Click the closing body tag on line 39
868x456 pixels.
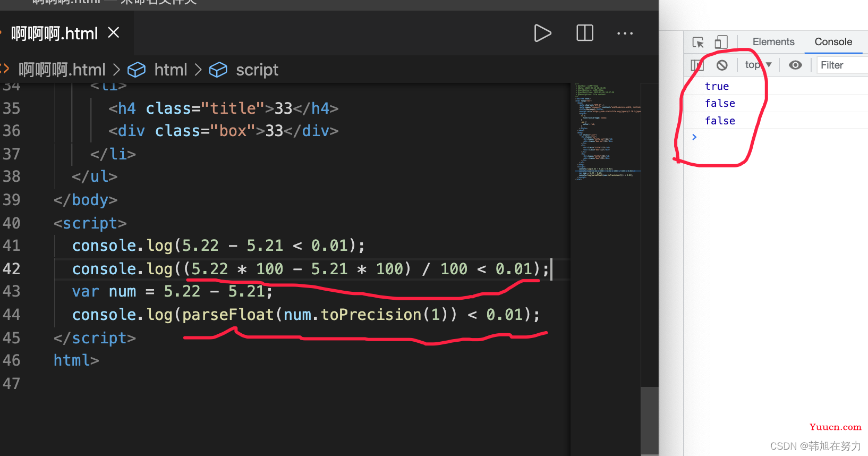click(86, 200)
